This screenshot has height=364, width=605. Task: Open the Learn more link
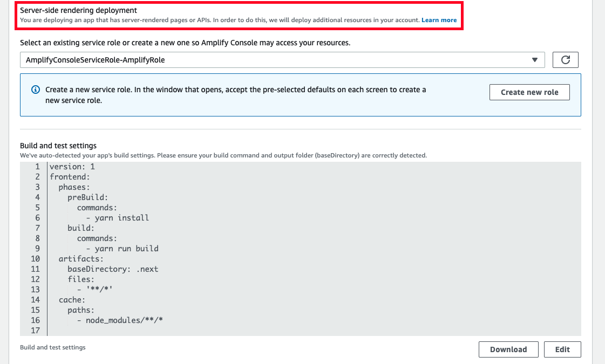click(x=439, y=20)
